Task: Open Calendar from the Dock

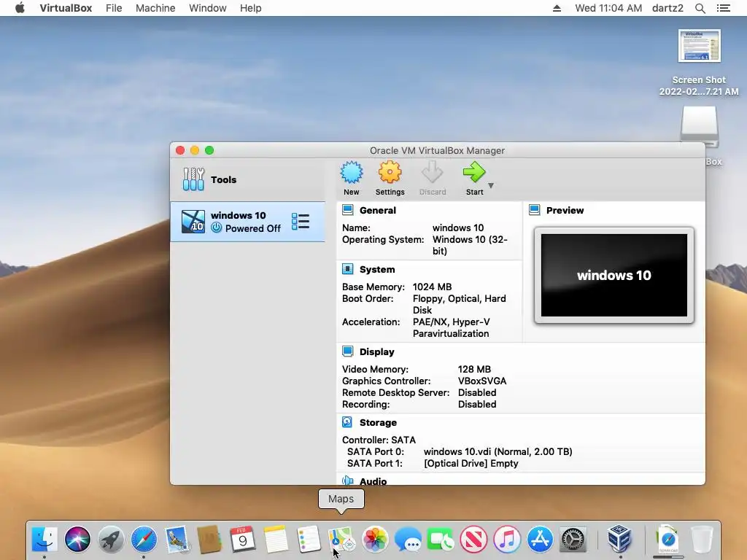Action: (x=242, y=539)
